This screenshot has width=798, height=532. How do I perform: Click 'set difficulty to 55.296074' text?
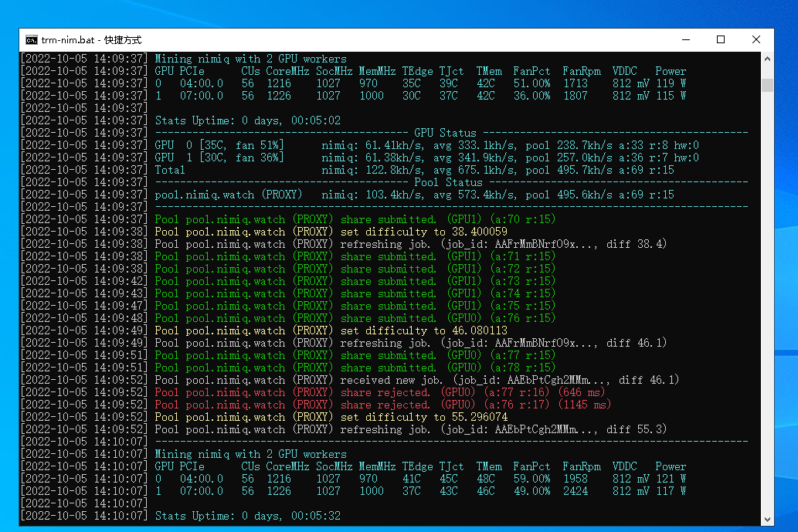point(423,417)
